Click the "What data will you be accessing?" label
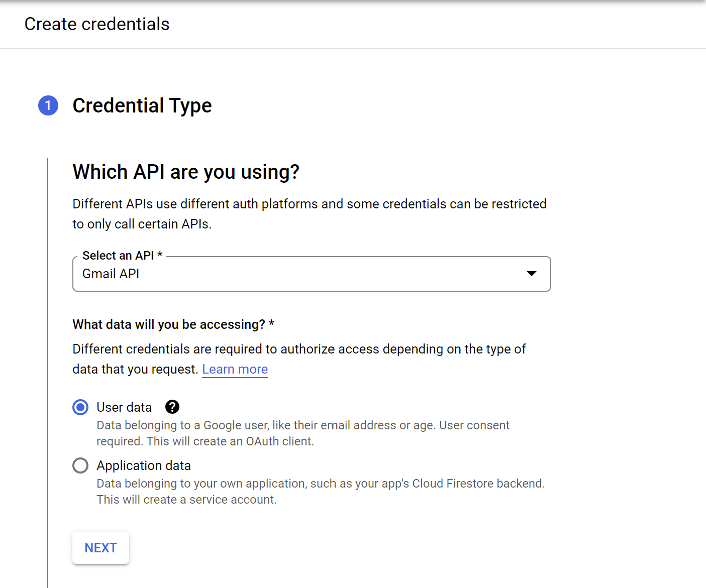706x588 pixels. (173, 324)
